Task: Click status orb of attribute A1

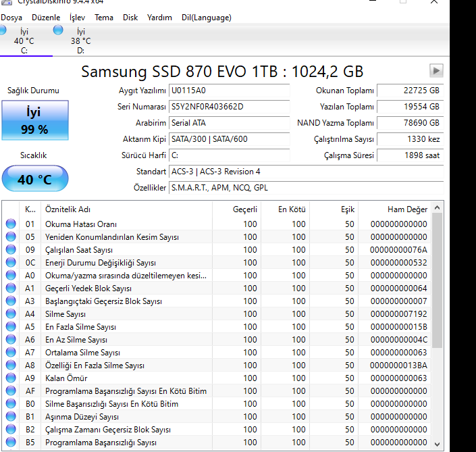Action: coord(11,288)
